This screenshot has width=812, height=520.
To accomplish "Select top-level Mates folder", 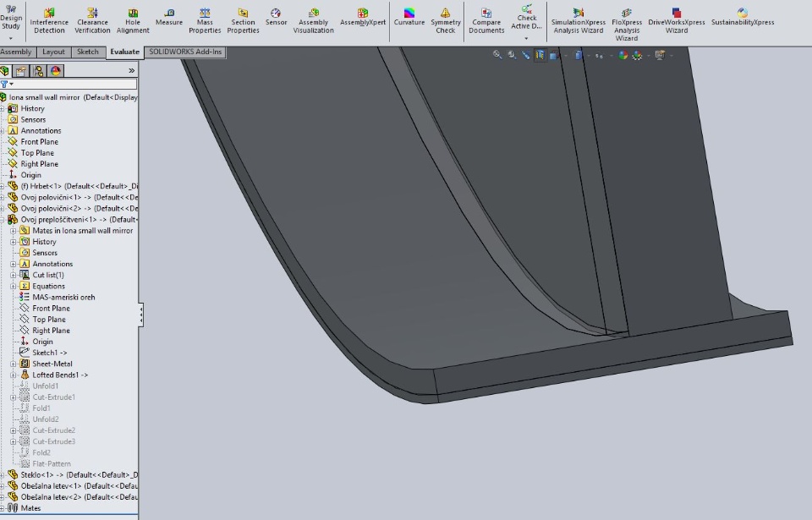I will point(25,508).
